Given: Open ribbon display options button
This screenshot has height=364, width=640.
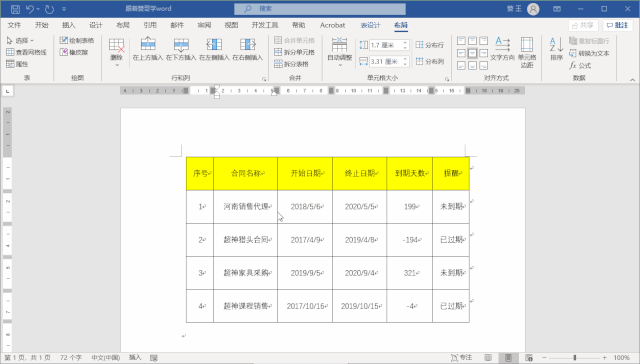Looking at the screenshot, I should 557,9.
